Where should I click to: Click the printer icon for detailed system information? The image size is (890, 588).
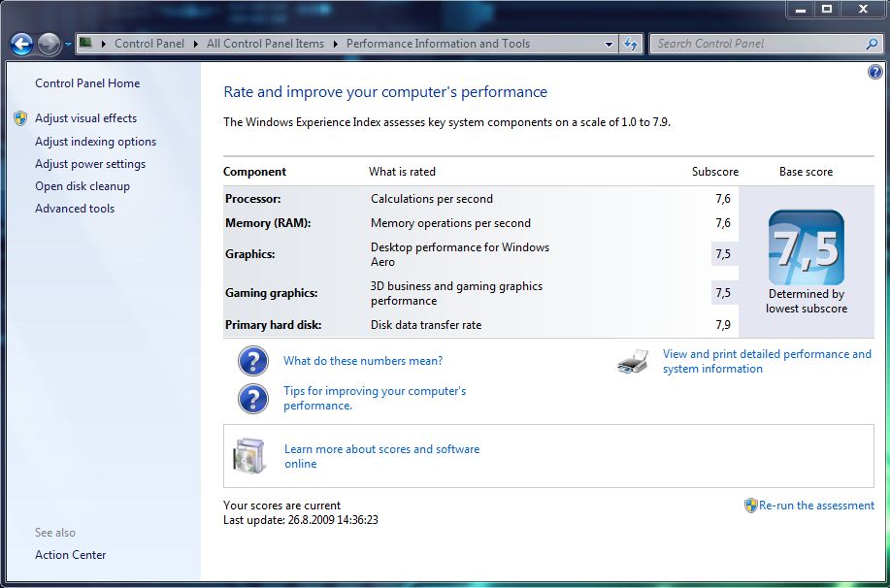click(632, 360)
